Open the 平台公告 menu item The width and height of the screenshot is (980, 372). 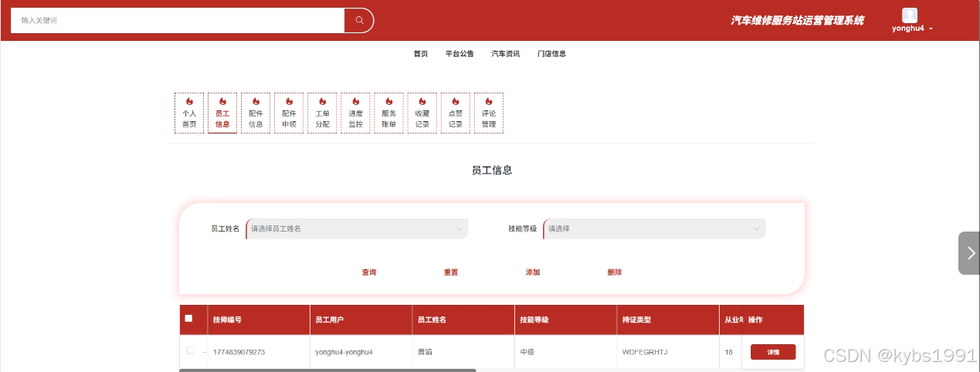(x=459, y=54)
